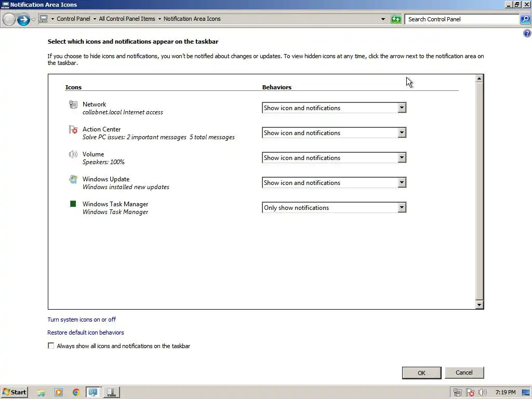
Task: Expand the arrow after Control Panel breadcrumb
Action: [x=95, y=19]
